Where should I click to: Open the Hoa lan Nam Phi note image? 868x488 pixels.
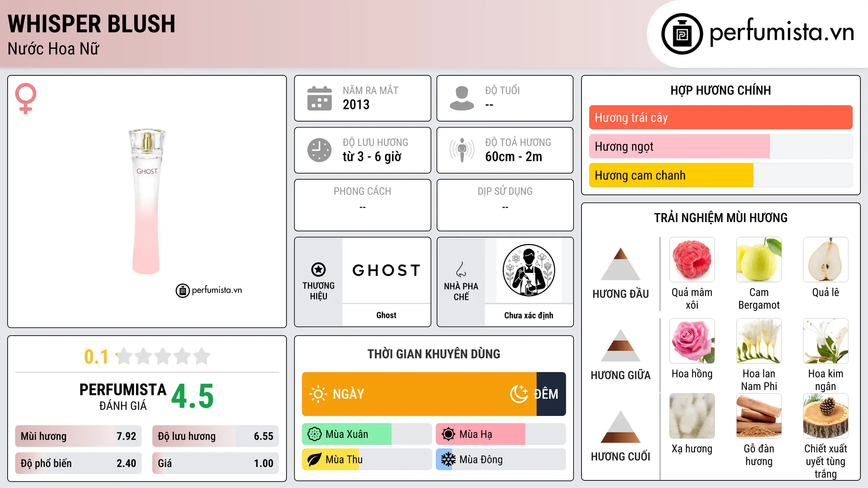759,341
